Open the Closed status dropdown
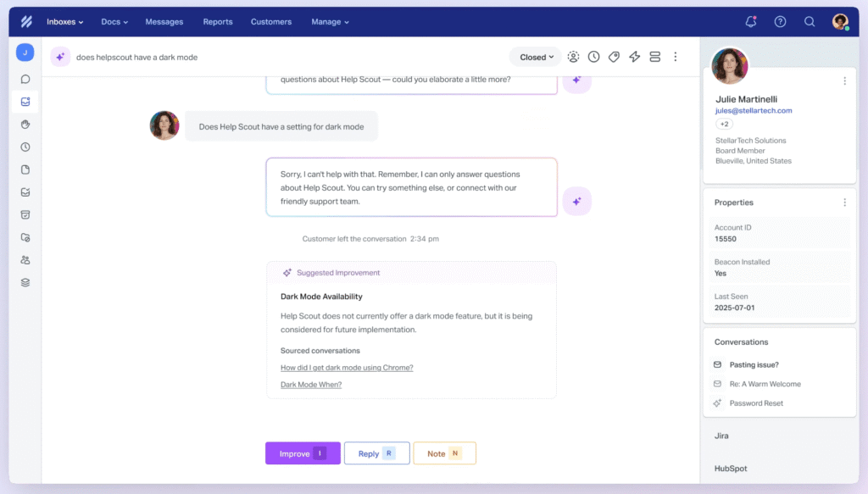 coord(536,57)
